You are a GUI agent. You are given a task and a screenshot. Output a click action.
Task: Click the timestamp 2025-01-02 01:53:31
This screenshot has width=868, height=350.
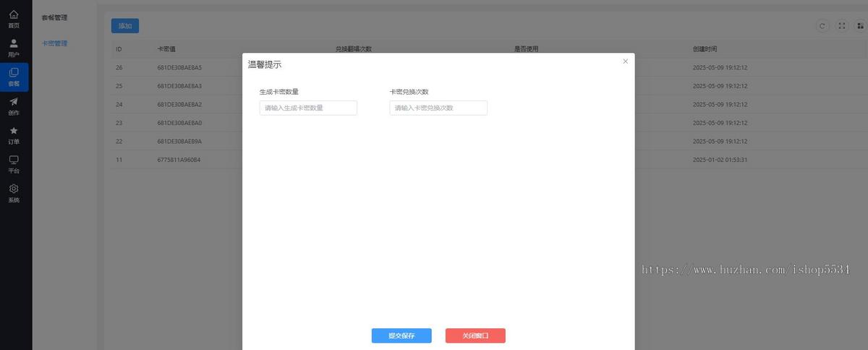point(720,160)
